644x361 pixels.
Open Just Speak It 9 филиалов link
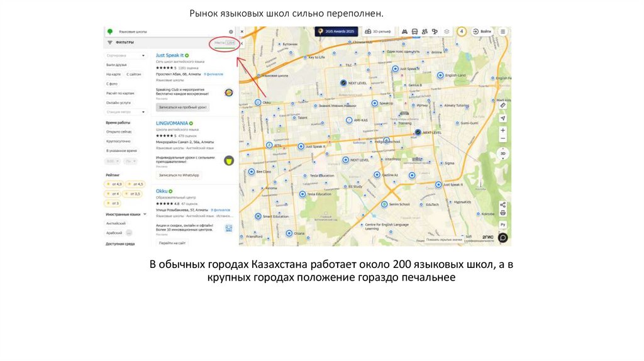click(x=214, y=74)
